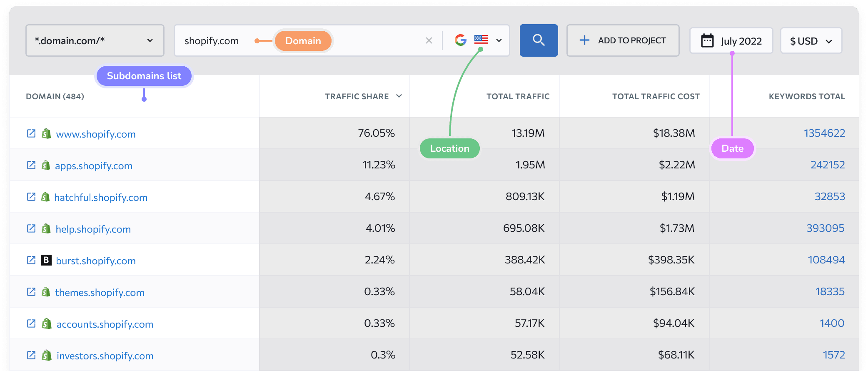The image size is (868, 371).
Task: Click the plus icon in Add to Project
Action: coord(584,40)
